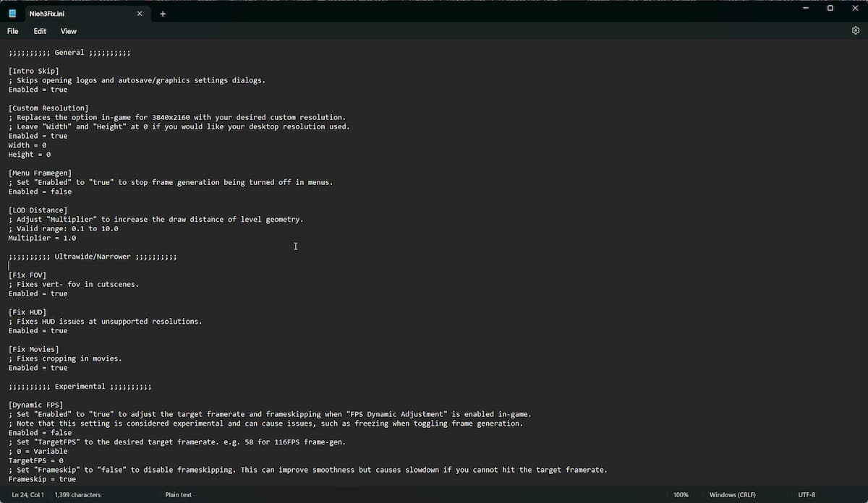Click the [Intro Skip] section header text
Screen dimensions: 868x503
point(34,71)
